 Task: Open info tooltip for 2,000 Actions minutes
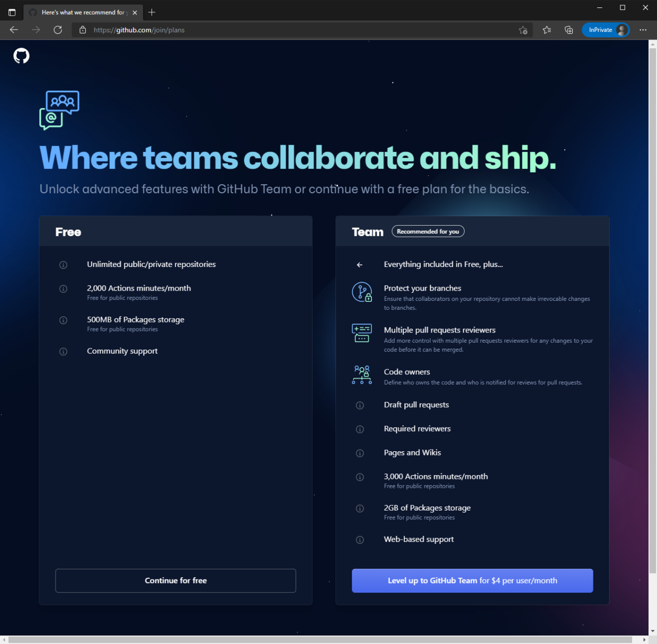pyautogui.click(x=63, y=289)
